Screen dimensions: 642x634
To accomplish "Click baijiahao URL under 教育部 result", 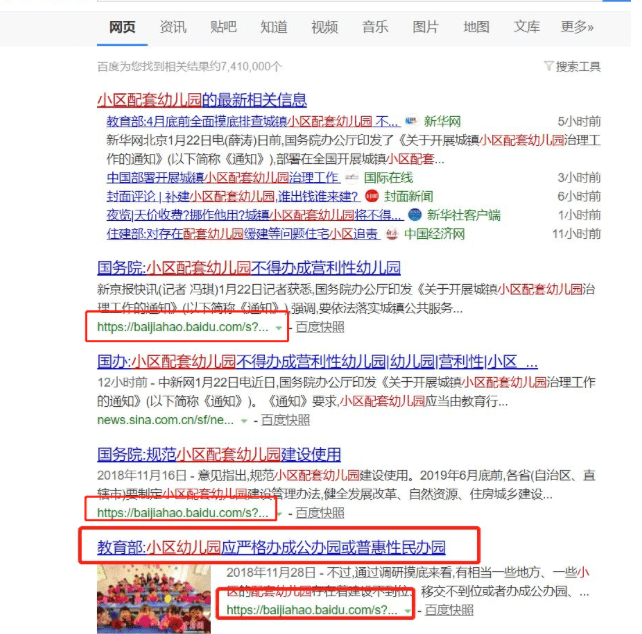I will coord(312,610).
